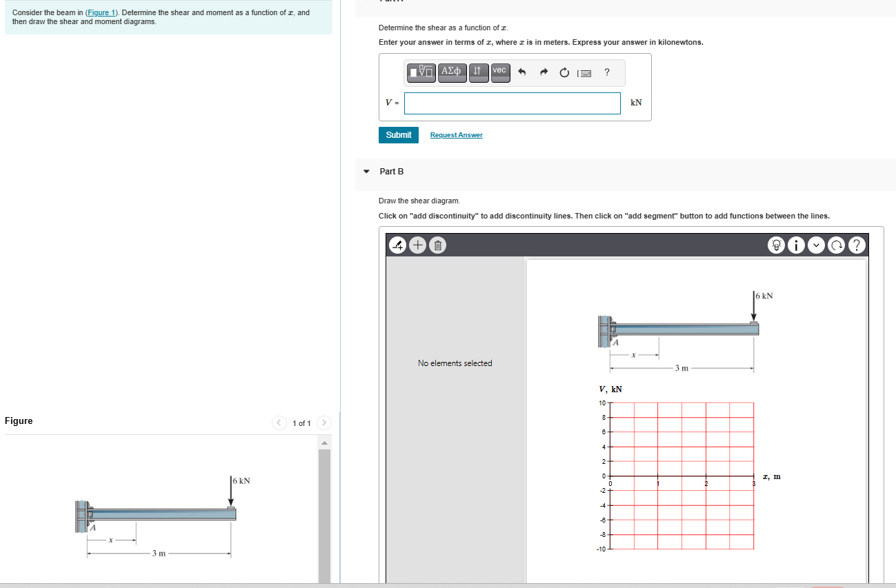896x588 pixels.
Task: Click inside the V = answer field
Action: coord(512,103)
